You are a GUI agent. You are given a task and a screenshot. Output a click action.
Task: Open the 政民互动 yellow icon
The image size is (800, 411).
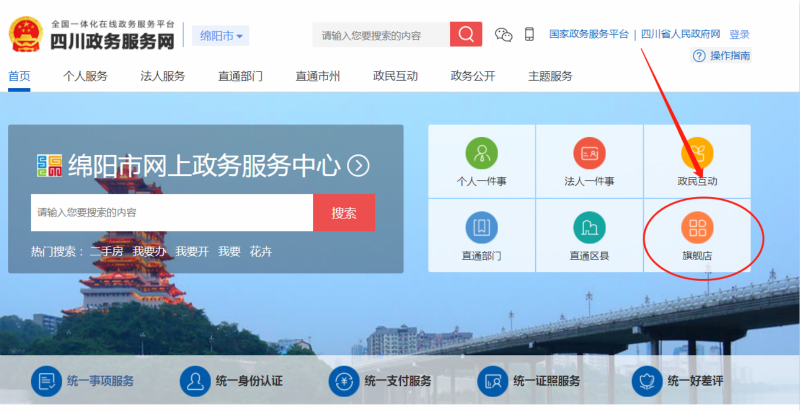[x=697, y=153]
